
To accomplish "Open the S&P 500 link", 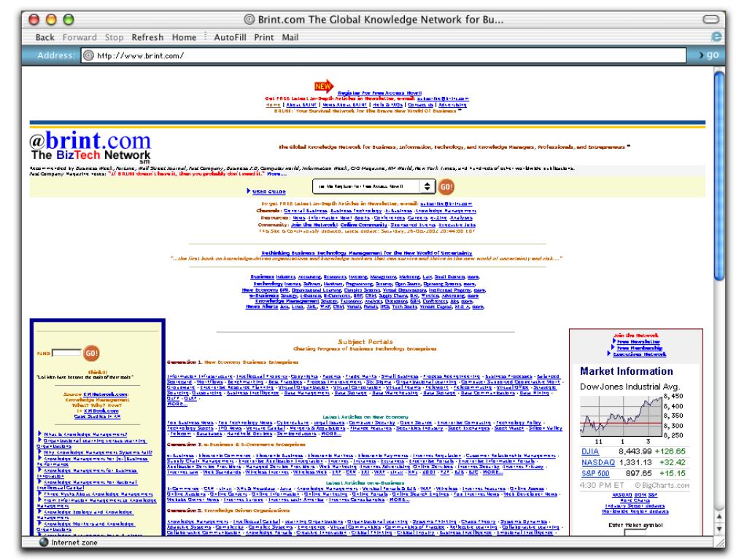I will 595,473.
